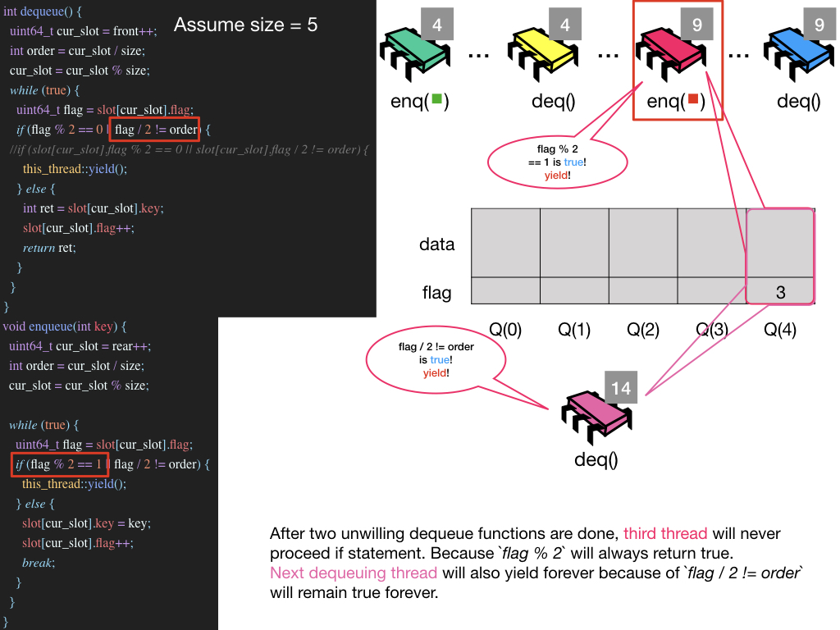Click the 'Assume size = 5' heading
Image resolution: width=840 pixels, height=630 pixels.
click(x=246, y=25)
